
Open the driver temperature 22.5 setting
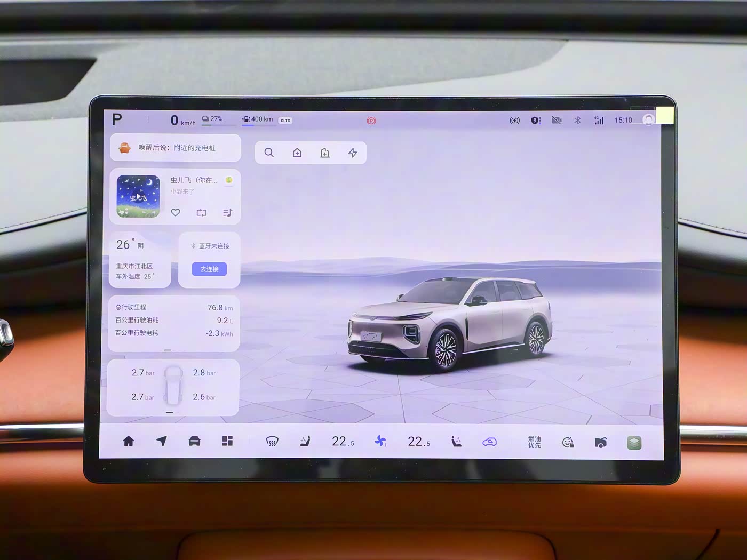[x=343, y=442]
